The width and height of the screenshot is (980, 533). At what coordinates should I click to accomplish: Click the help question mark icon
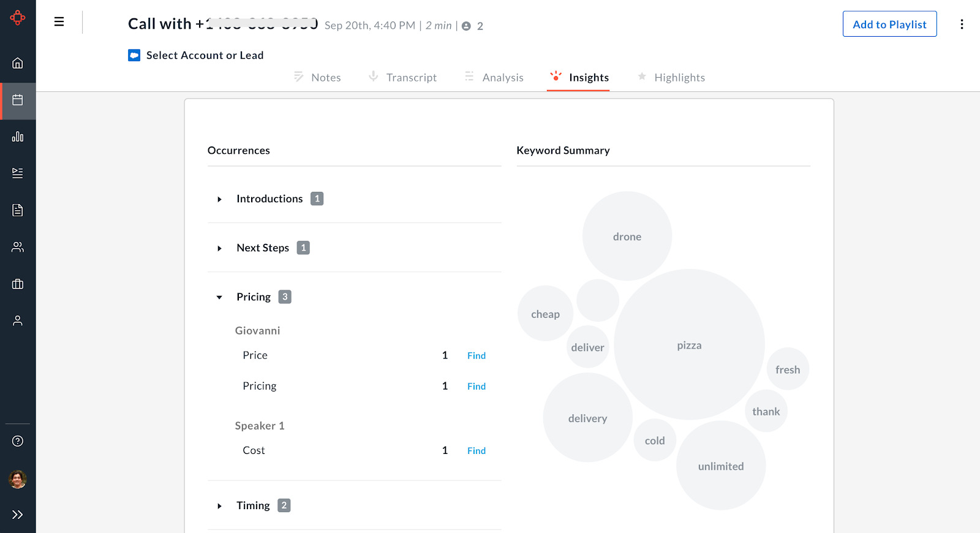pos(18,441)
